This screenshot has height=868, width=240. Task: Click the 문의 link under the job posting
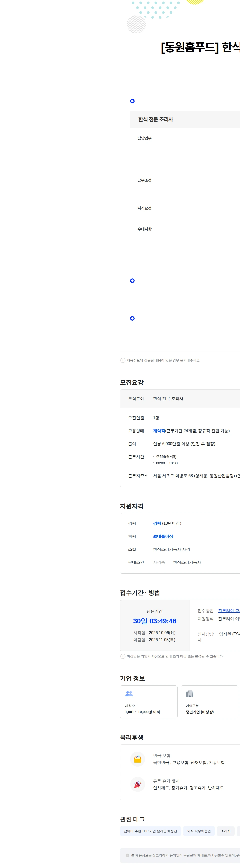click(183, 360)
